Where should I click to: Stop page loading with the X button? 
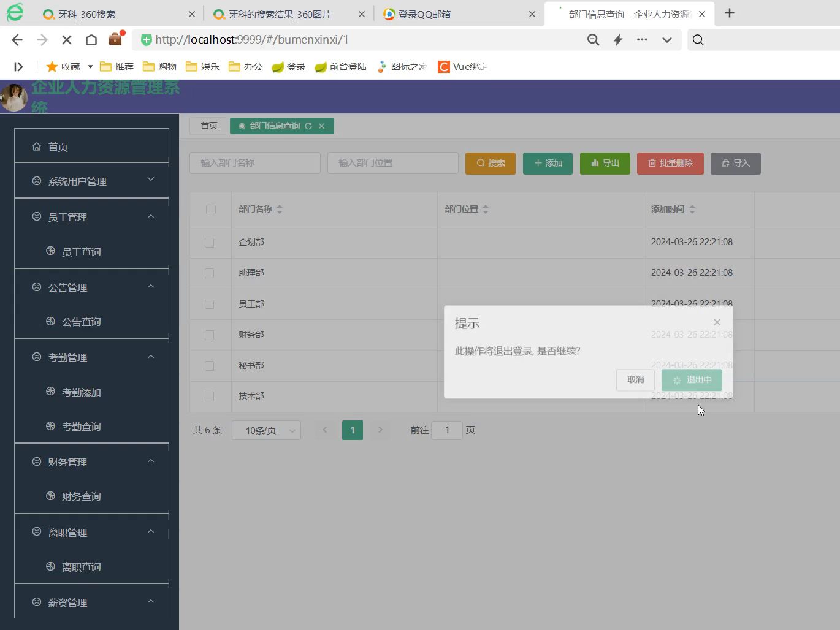click(x=67, y=40)
